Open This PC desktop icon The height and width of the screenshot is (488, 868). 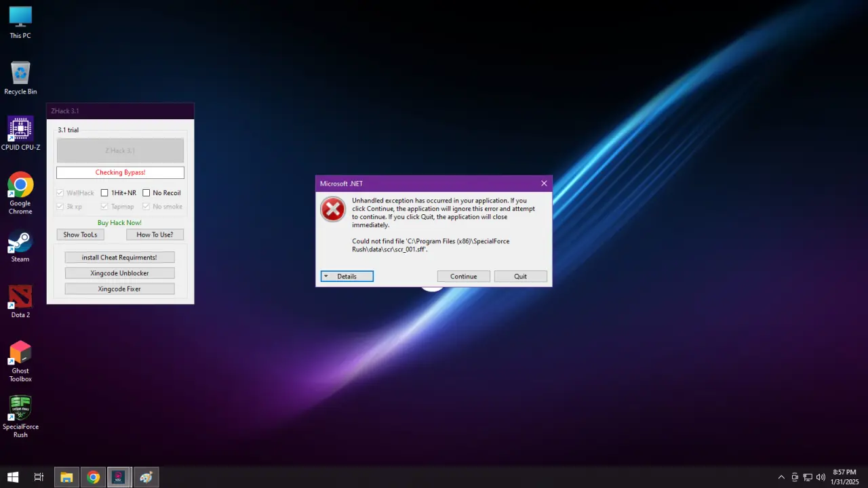(20, 22)
